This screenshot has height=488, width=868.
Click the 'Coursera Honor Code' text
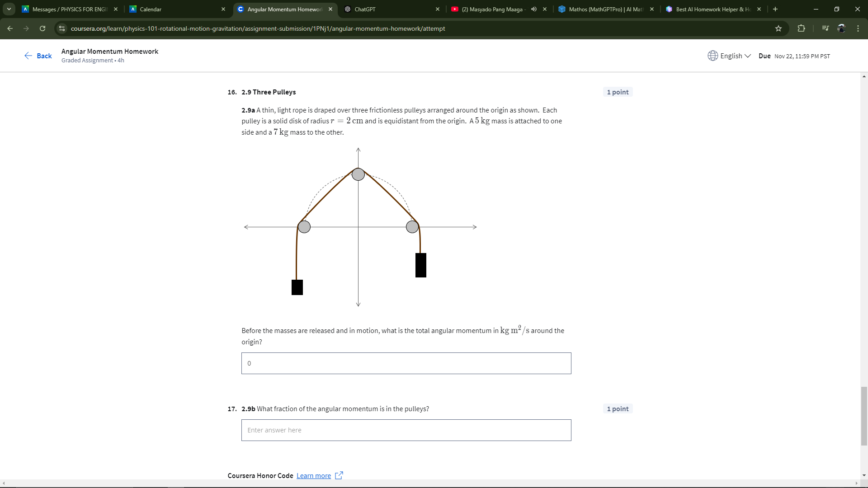click(260, 476)
